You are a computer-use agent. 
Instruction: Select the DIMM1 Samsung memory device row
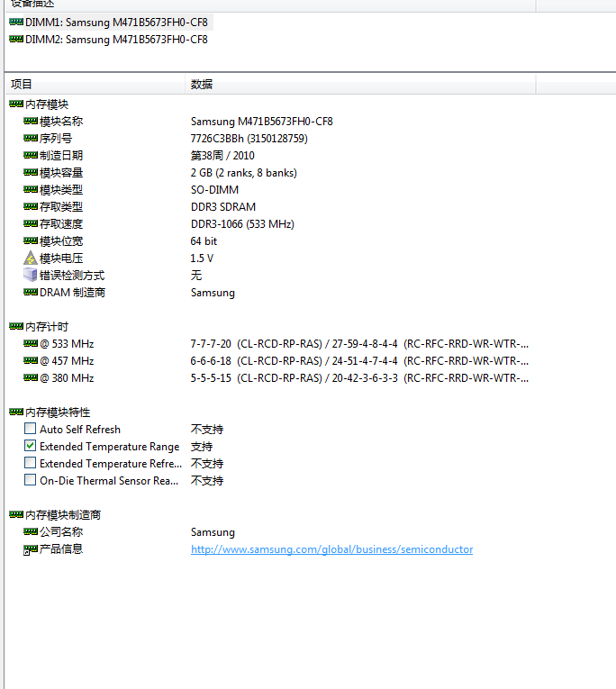110,22
